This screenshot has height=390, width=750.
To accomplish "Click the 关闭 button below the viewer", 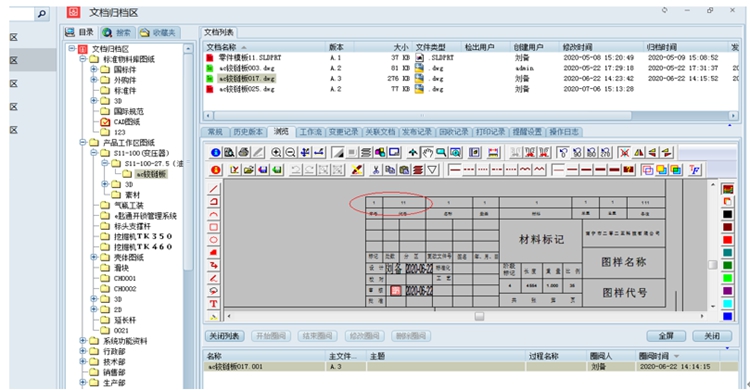I will (x=712, y=336).
